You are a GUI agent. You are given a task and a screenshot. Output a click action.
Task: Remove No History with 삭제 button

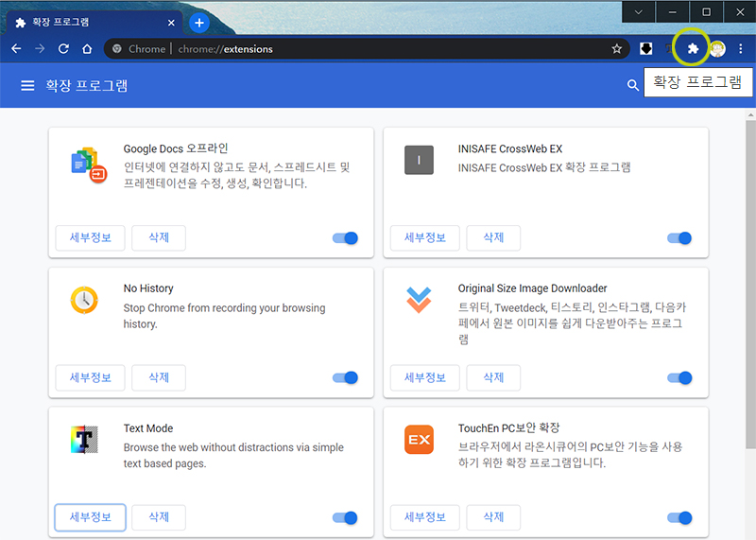tap(159, 378)
